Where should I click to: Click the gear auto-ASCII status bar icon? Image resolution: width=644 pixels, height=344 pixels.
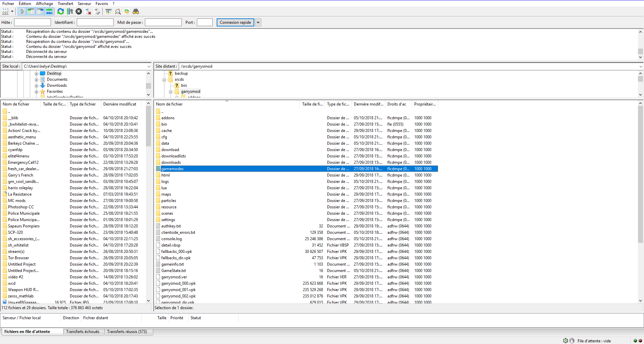566,341
